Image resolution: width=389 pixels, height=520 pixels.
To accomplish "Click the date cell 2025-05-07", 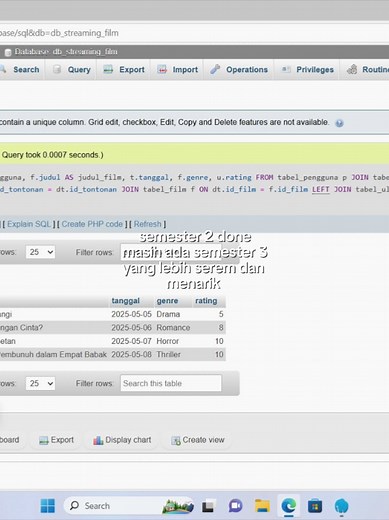I will click(x=131, y=341).
